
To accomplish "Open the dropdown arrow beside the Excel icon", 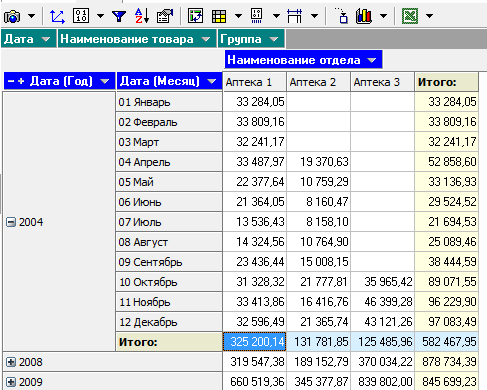I will pyautogui.click(x=430, y=16).
